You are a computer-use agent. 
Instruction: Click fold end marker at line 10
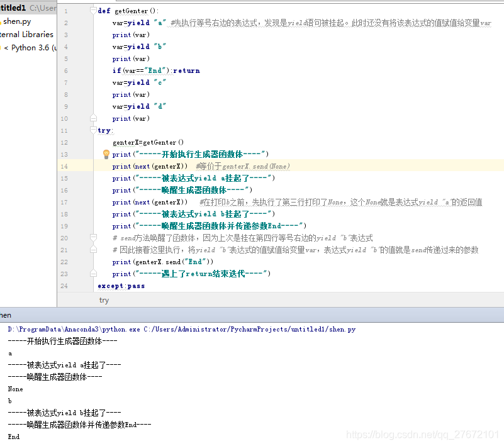(x=93, y=118)
